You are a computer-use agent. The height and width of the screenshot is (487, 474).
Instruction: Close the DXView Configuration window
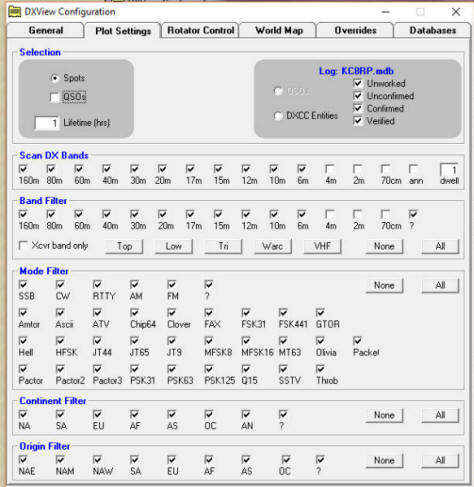pyautogui.click(x=456, y=12)
